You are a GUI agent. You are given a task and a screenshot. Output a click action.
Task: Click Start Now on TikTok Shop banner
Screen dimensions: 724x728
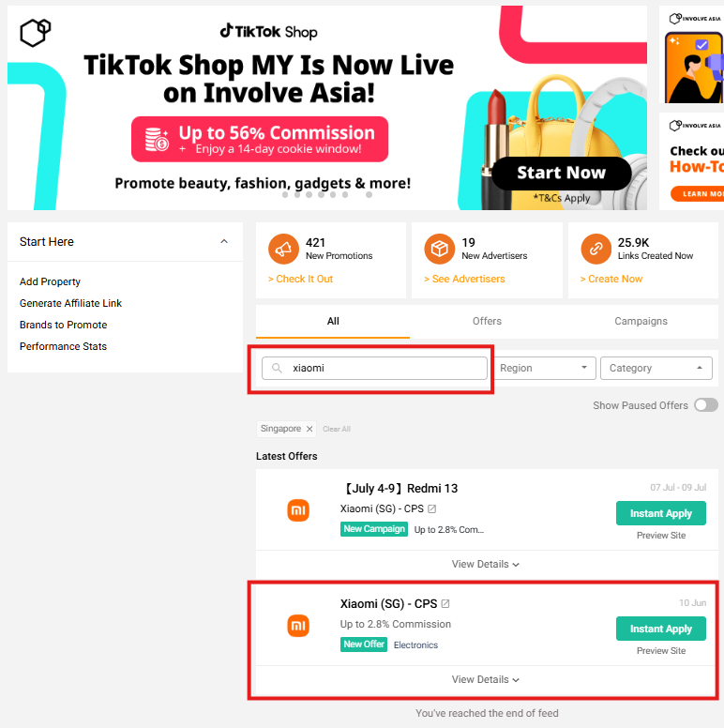click(561, 173)
